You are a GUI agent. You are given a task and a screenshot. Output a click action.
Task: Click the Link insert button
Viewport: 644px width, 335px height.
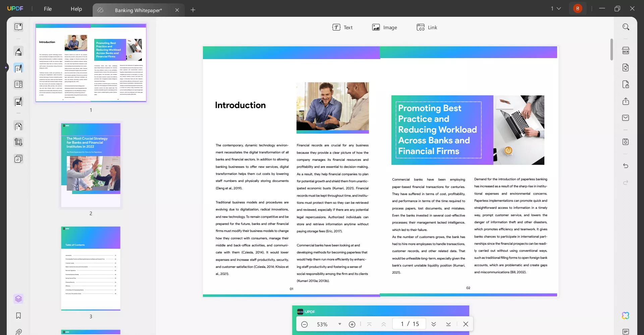tap(427, 28)
